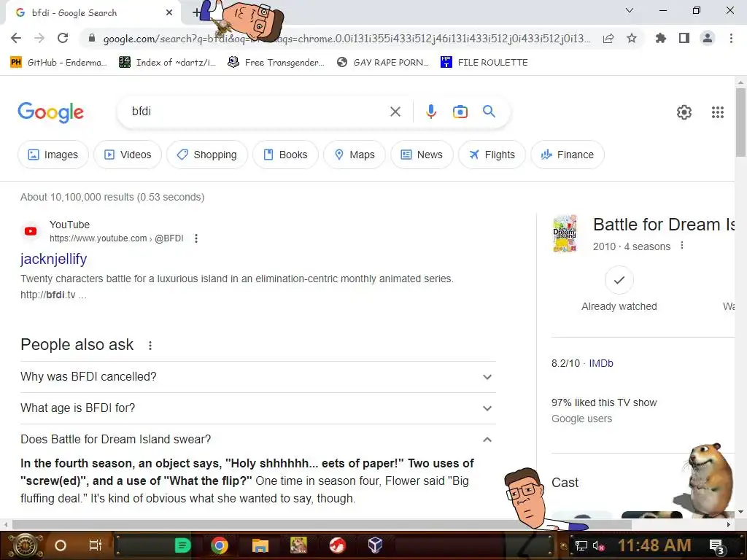Start voice search with the microphone

430,112
